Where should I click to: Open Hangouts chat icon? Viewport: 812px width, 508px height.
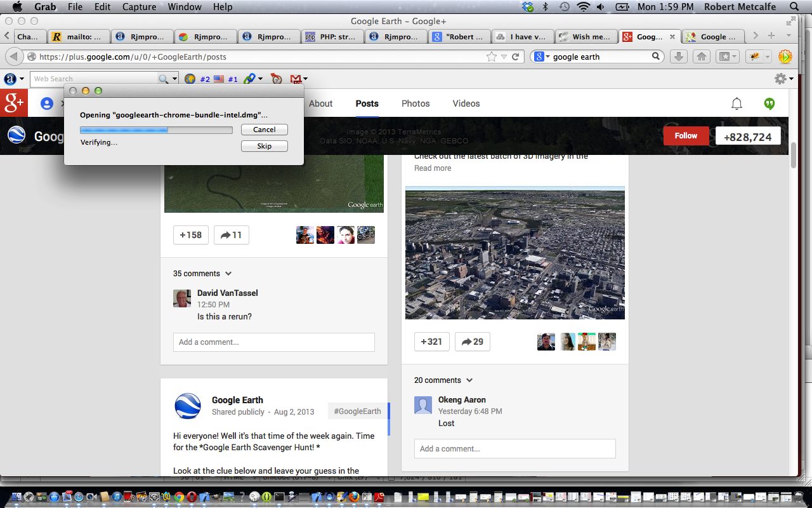(x=769, y=104)
